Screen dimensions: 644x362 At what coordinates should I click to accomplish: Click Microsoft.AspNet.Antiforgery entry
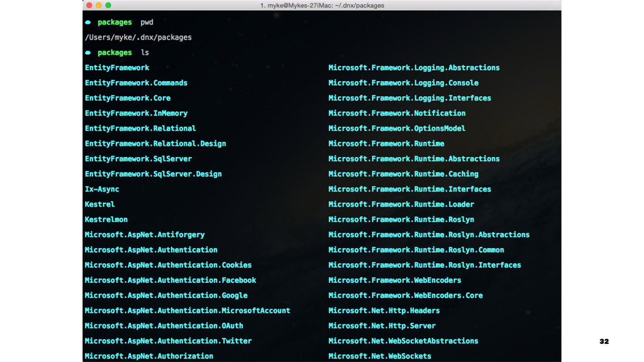(145, 235)
